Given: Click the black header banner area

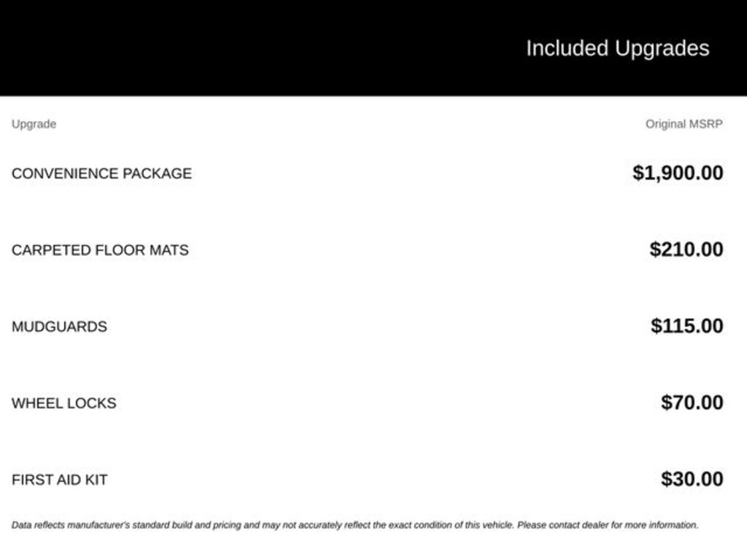Looking at the screenshot, I should coord(373,47).
